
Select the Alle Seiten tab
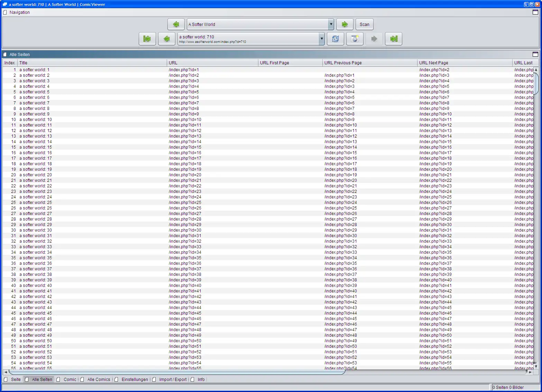38,379
